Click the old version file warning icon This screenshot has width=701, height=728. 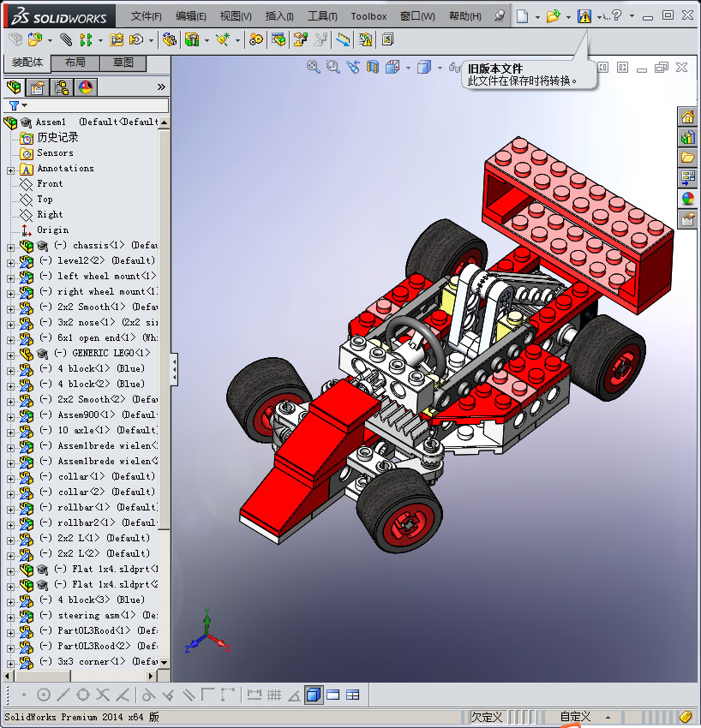point(584,16)
